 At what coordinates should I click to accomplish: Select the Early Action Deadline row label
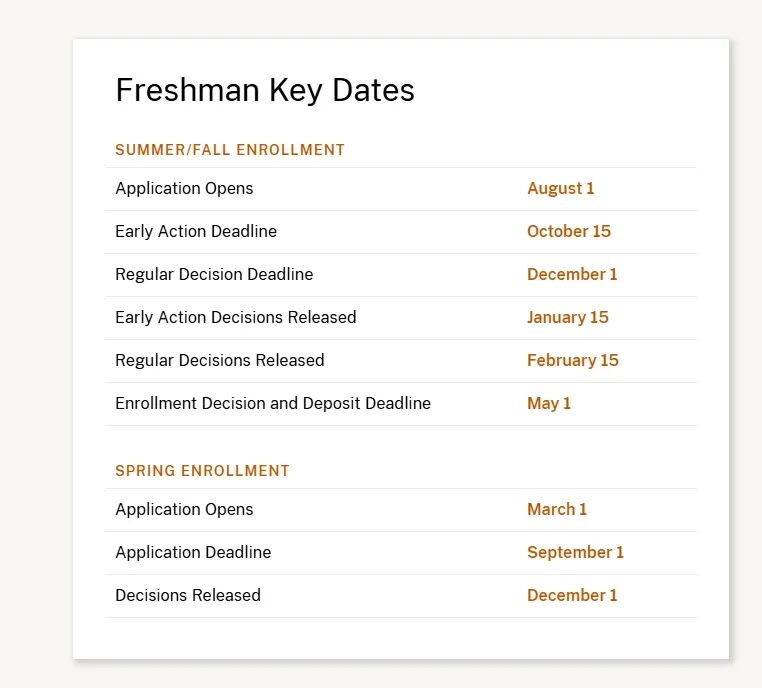point(196,231)
